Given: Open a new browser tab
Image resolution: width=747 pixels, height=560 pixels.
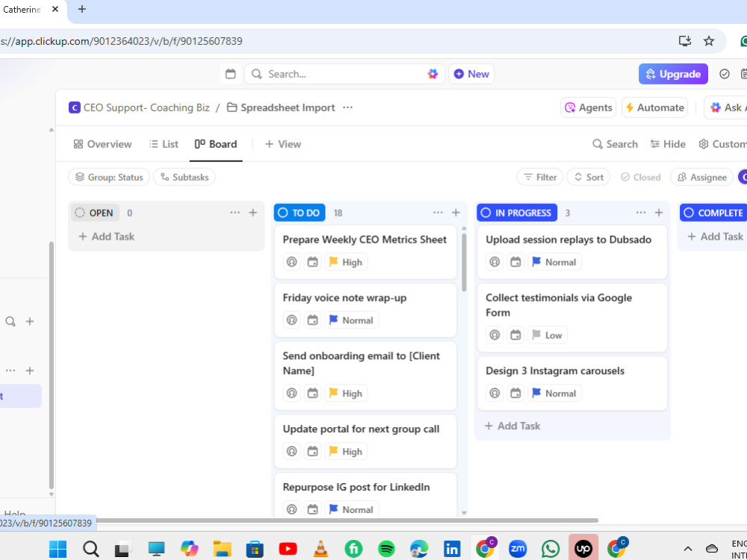Looking at the screenshot, I should [x=82, y=9].
